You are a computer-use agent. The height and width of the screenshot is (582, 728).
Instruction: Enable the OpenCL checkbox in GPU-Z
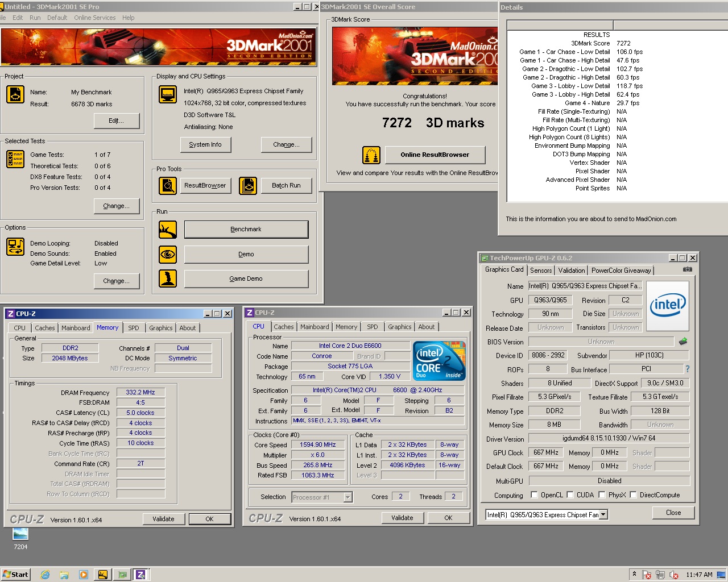tap(534, 495)
